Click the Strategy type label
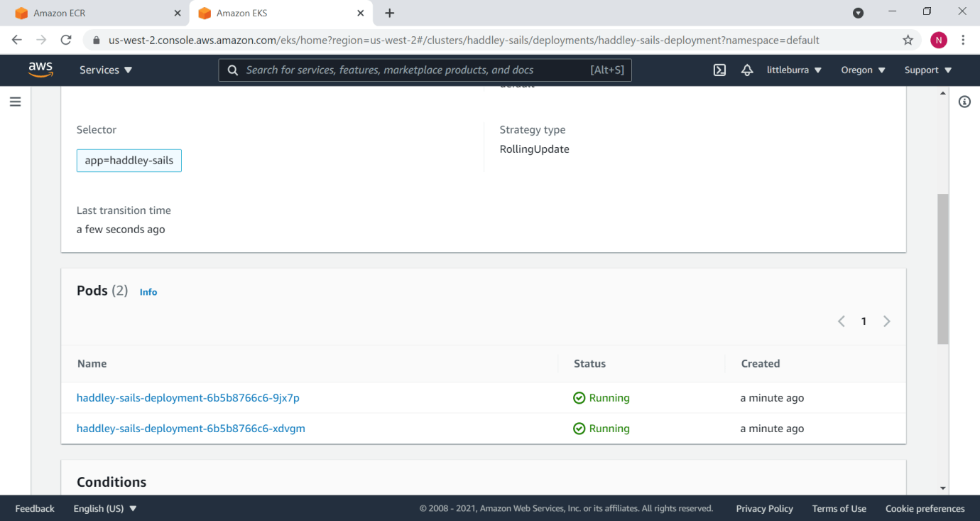The width and height of the screenshot is (980, 521). coord(533,130)
